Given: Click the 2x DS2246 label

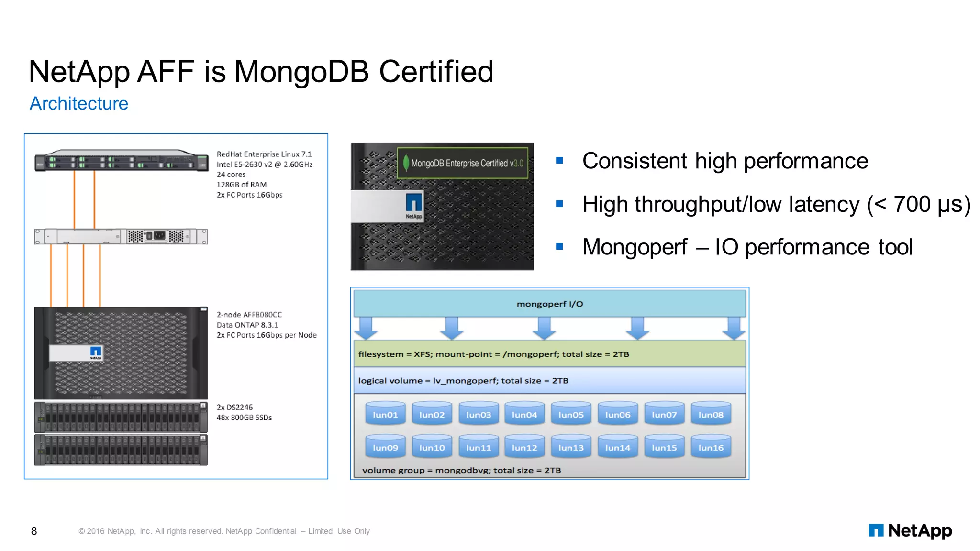Looking at the screenshot, I should tap(234, 407).
